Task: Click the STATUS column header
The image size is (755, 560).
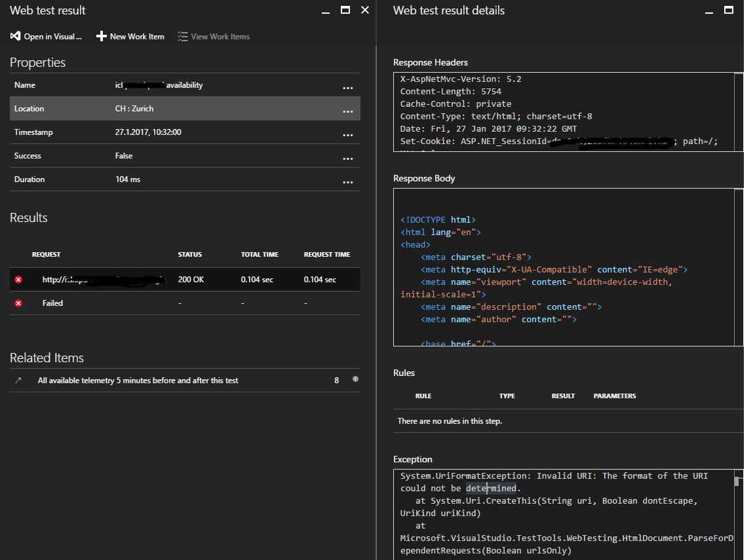Action: [x=189, y=255]
